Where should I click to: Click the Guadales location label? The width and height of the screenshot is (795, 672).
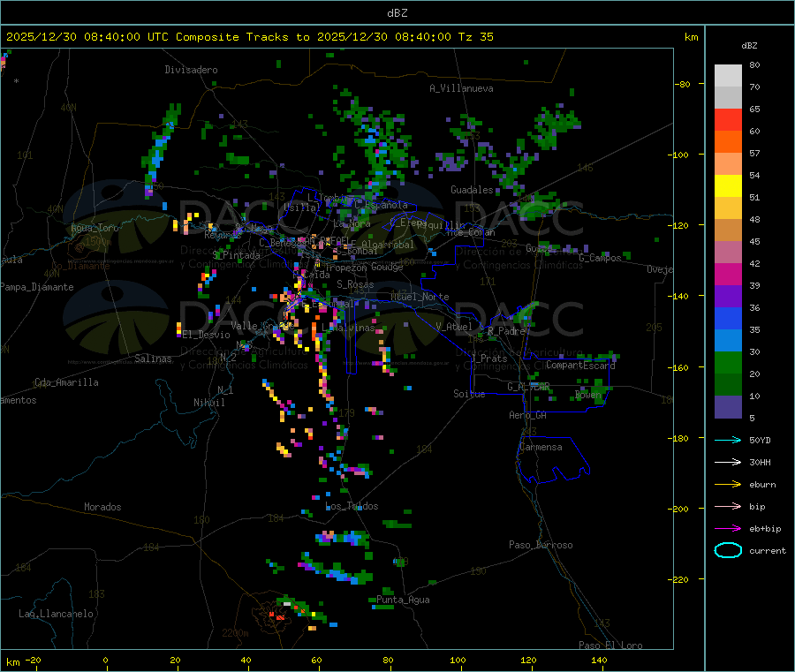point(472,190)
